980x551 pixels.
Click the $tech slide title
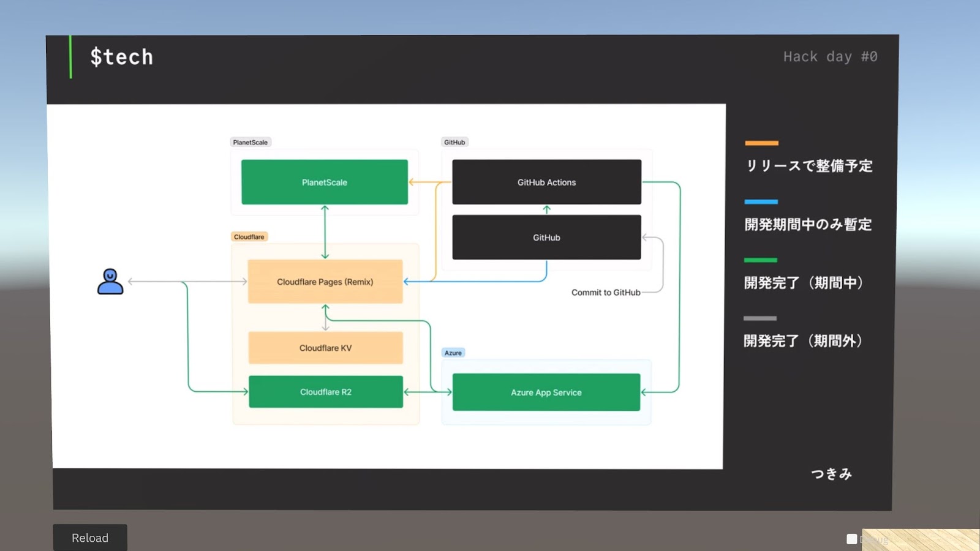121,57
